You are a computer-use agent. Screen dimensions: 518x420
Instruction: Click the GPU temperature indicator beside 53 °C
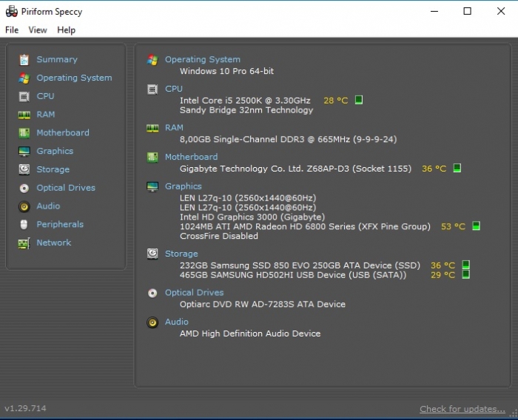point(476,226)
